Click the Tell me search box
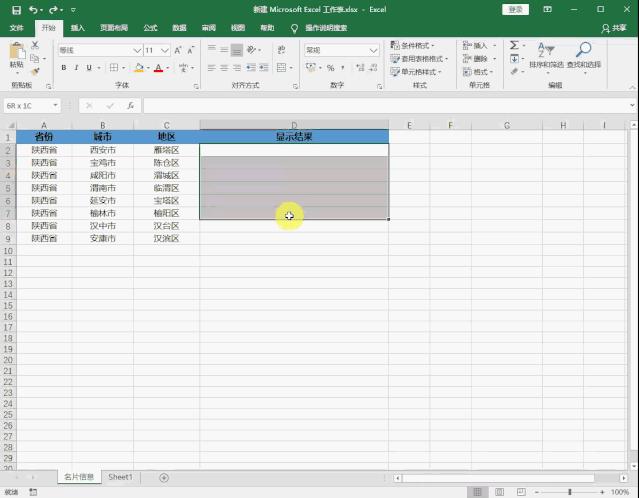Viewport: 639px width, 498px height. pos(326,28)
